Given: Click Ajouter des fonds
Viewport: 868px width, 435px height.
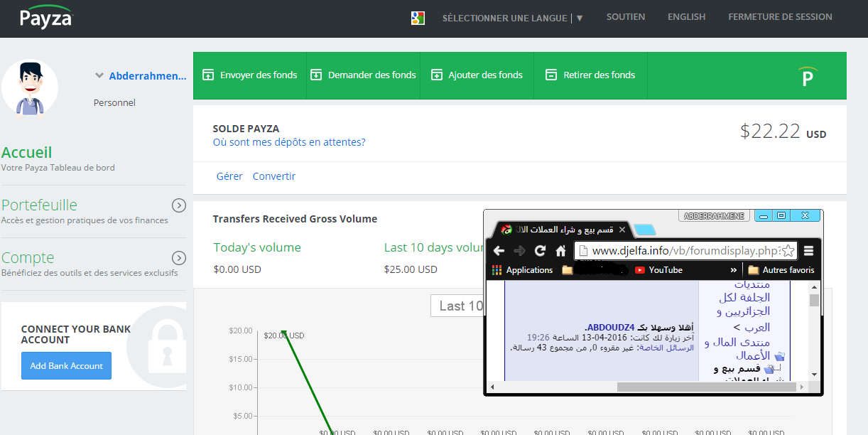Looking at the screenshot, I should click(x=477, y=75).
